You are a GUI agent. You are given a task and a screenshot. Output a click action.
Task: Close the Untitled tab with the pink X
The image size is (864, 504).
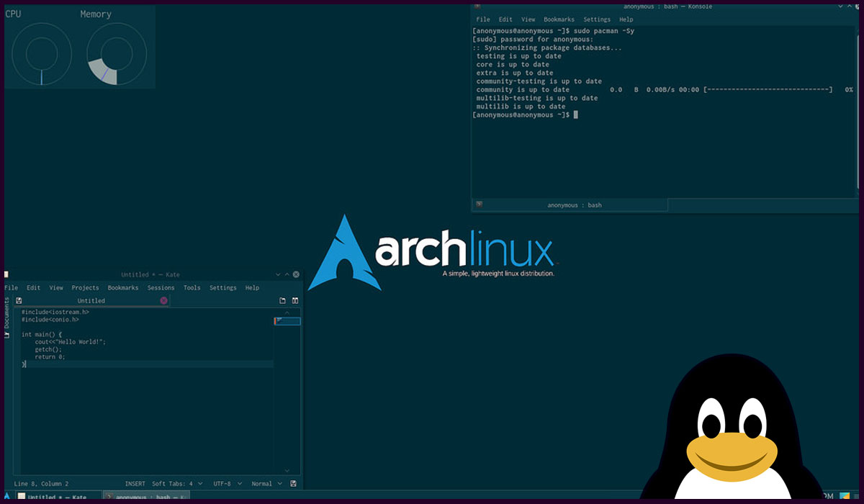coord(163,300)
